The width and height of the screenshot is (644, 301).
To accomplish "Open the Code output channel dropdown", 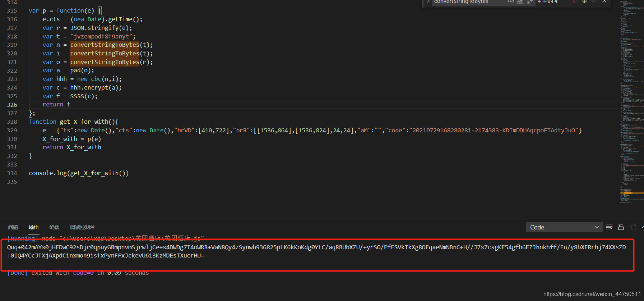I will pos(564,227).
